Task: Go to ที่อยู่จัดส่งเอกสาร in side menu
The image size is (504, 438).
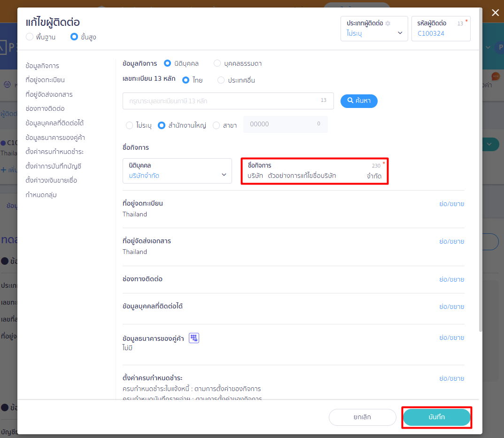Action: (49, 94)
